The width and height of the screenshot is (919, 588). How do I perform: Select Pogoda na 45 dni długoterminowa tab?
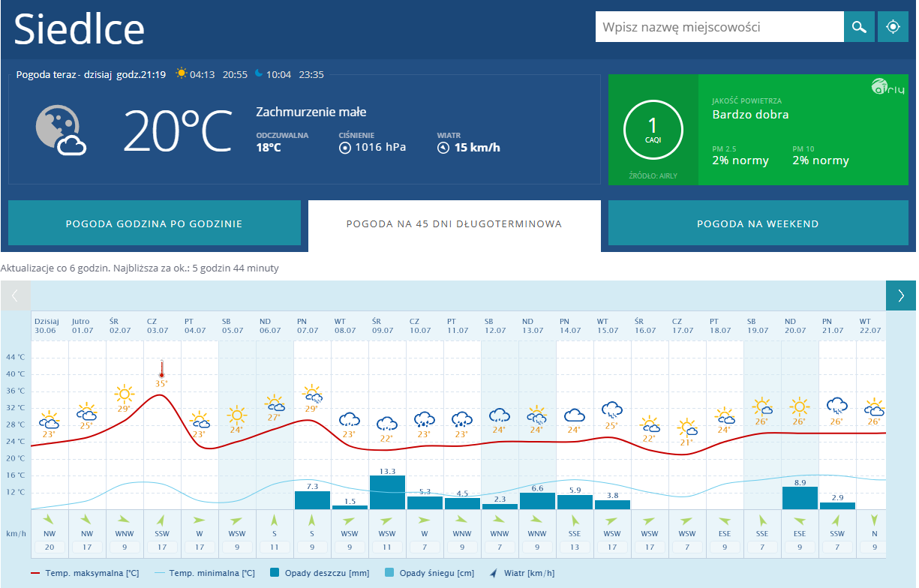[x=454, y=223]
